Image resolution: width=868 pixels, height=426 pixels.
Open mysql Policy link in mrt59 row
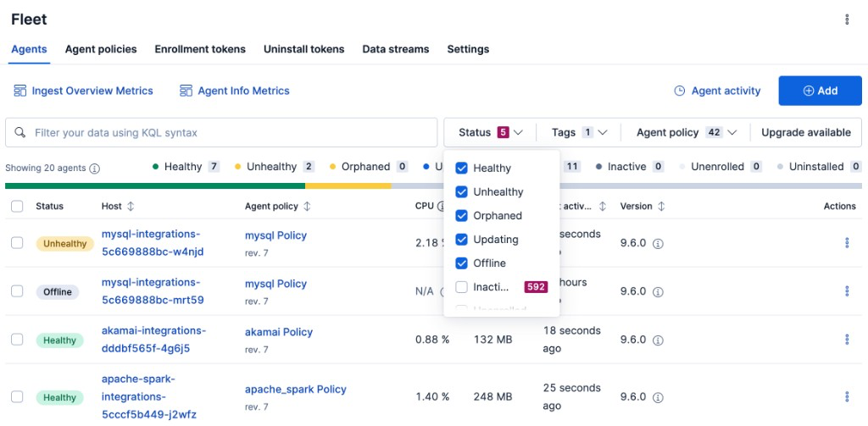(275, 283)
